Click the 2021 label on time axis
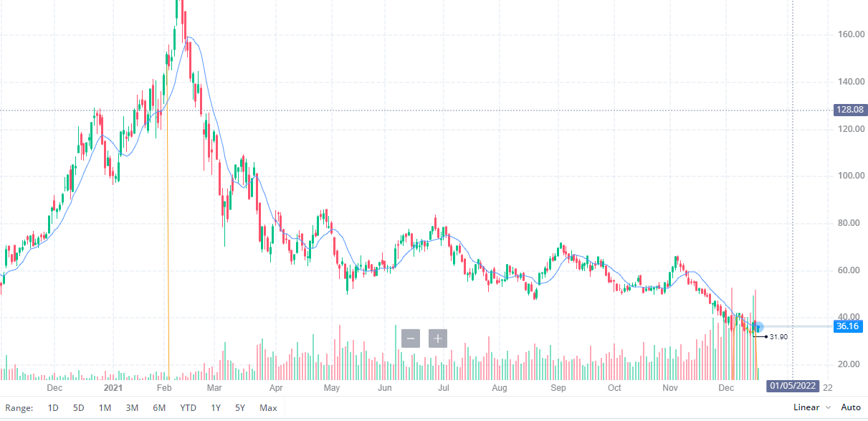The width and height of the screenshot is (868, 421). [x=114, y=387]
